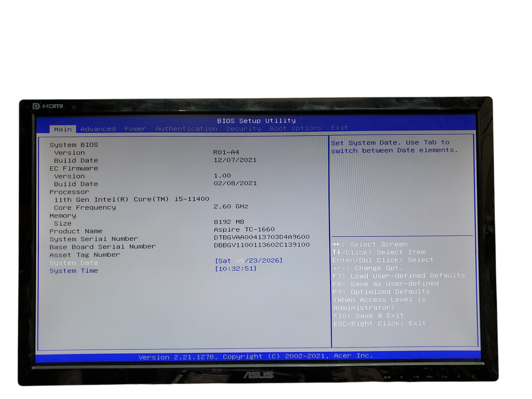Click the Enter/Dbl Click: Select hint
Image resolution: width=532 pixels, height=399 pixels.
tap(383, 260)
